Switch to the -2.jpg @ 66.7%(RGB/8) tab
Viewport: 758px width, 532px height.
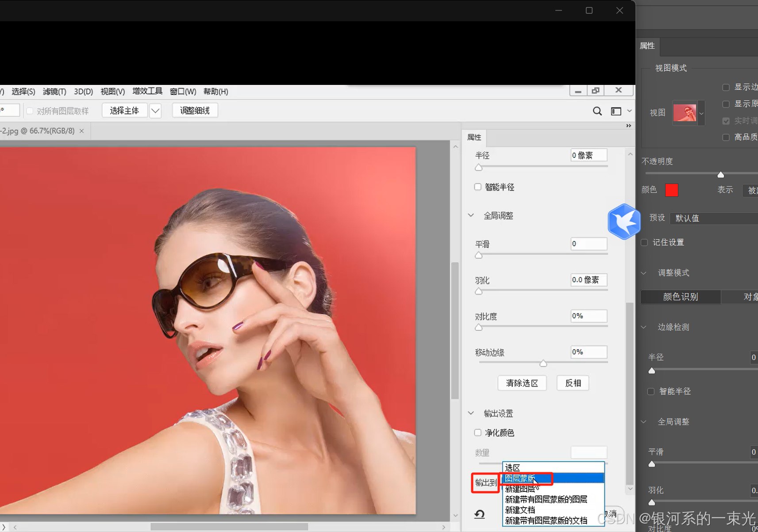click(37, 131)
